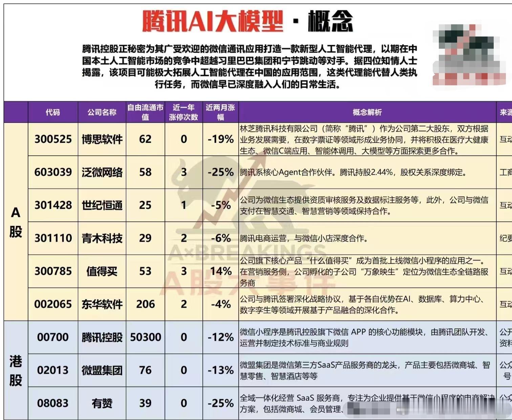512x420 pixels.
Task: Select company name 青木科技
Action: (102, 238)
